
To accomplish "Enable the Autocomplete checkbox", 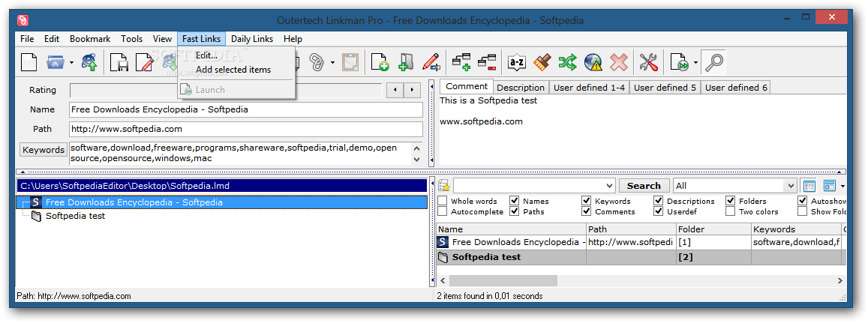I will [x=443, y=211].
